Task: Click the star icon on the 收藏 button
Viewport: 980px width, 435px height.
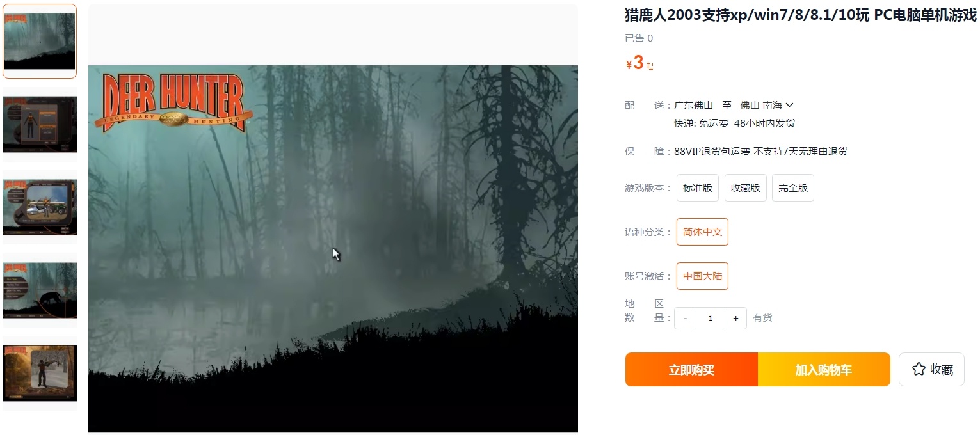Action: (919, 369)
